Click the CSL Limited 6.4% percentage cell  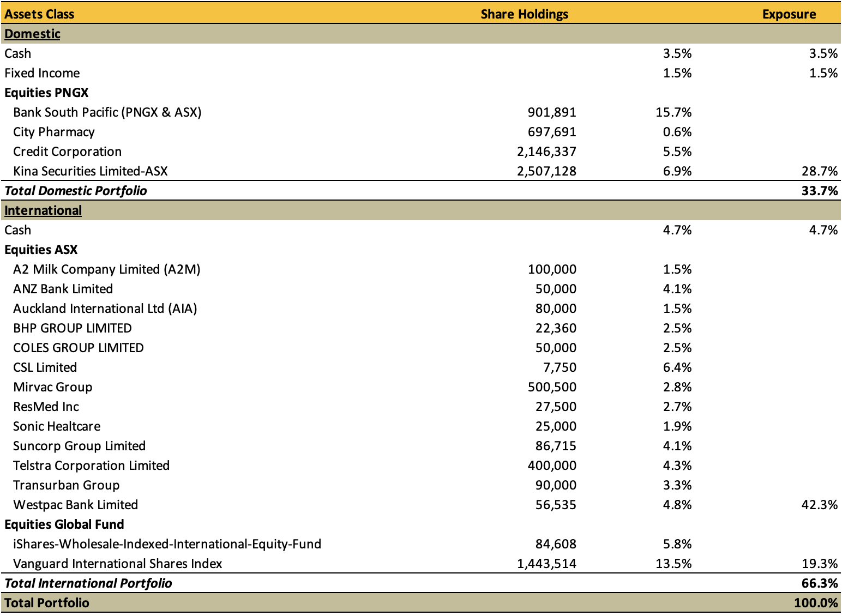tap(677, 367)
